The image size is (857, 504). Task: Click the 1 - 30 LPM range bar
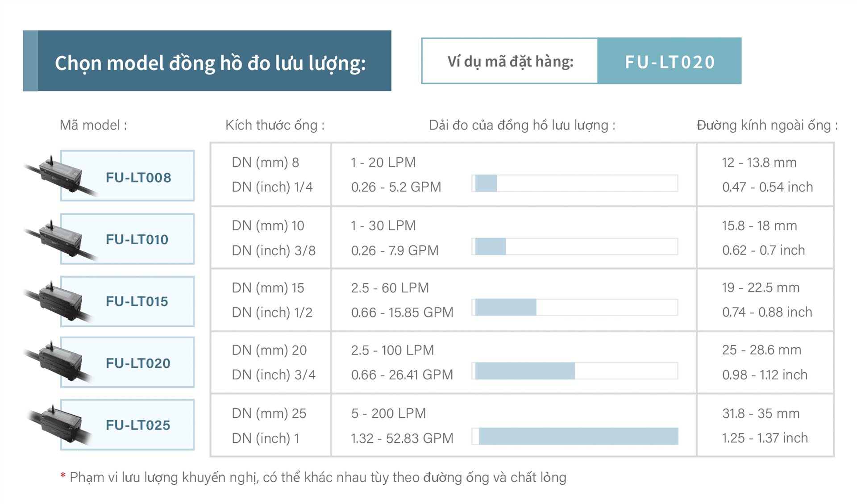point(575,246)
